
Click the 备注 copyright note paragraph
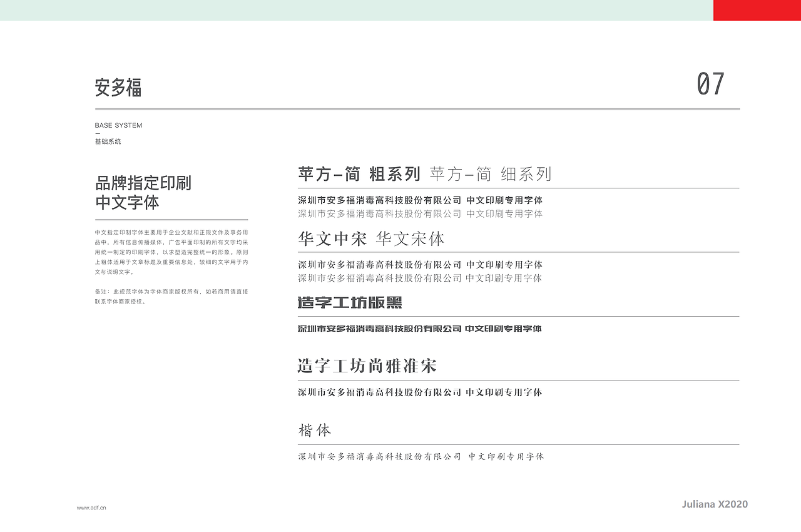coord(171,297)
